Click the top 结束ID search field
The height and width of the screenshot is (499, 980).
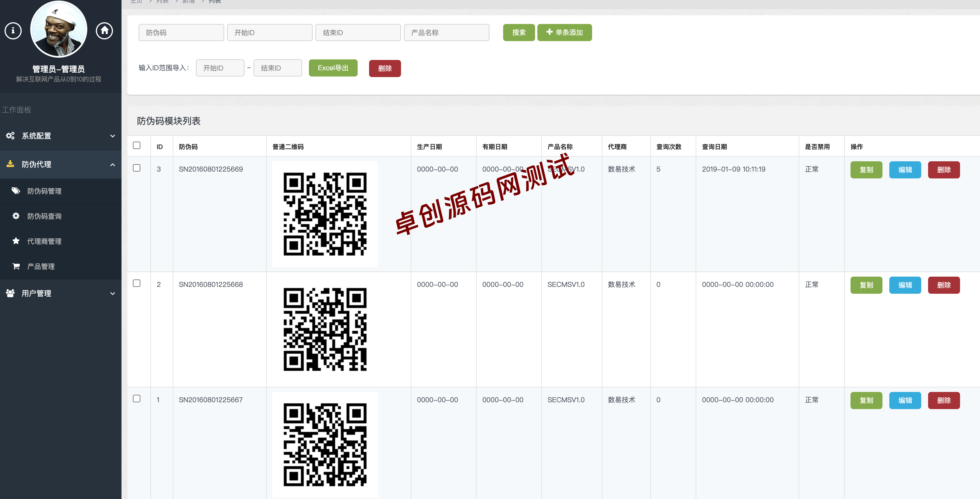point(358,33)
